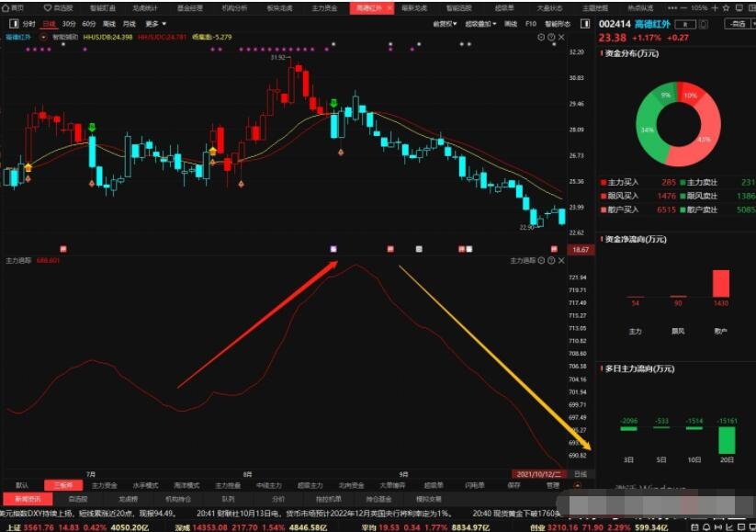Open the 叠加 overlay dropdown
The image size is (756, 532).
tap(480, 24)
